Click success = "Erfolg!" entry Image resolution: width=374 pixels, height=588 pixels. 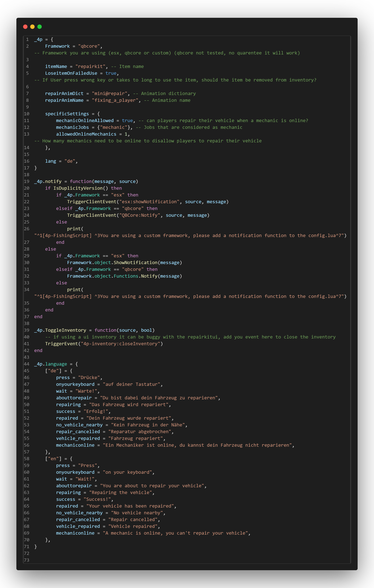point(83,411)
